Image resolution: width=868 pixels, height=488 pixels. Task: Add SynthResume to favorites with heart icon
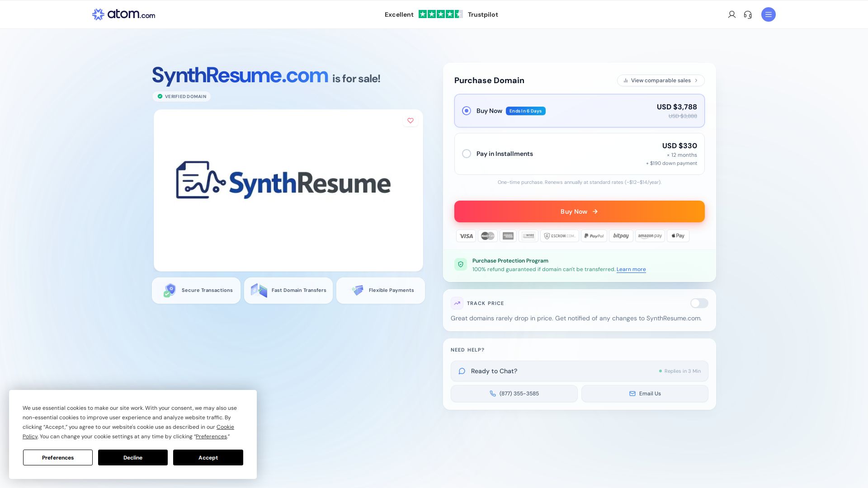click(410, 121)
